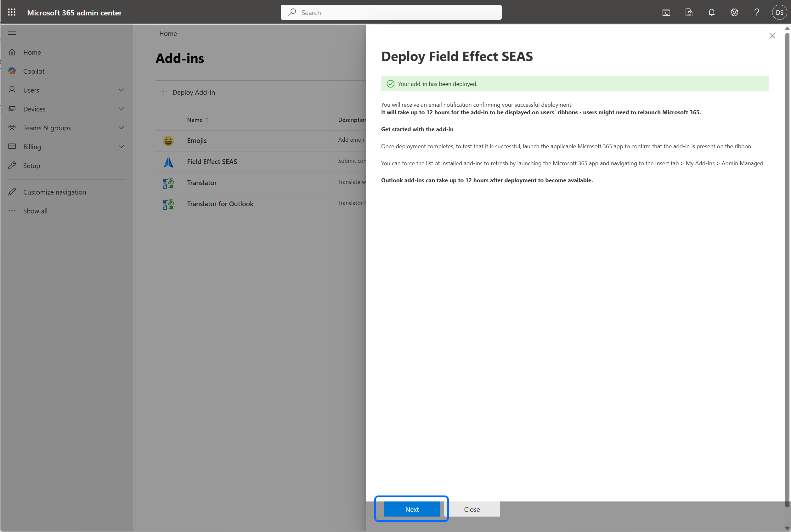
Task: Expand the Billing navigation chevron
Action: click(121, 147)
